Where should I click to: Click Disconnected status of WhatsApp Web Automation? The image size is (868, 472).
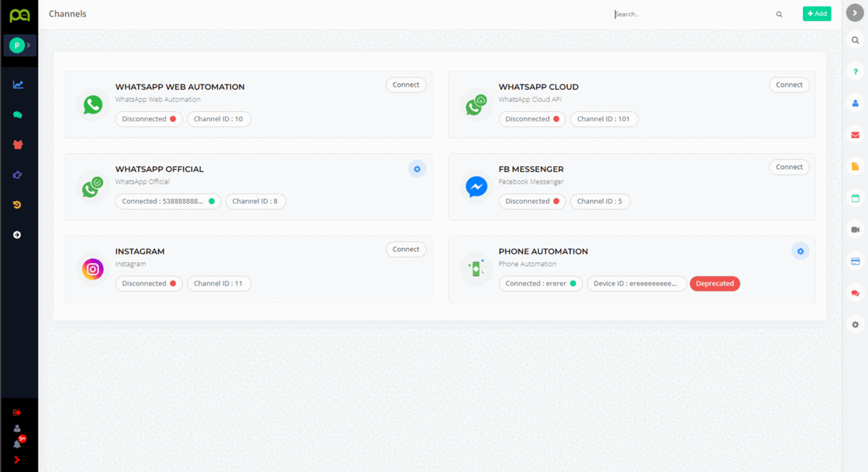coord(149,119)
